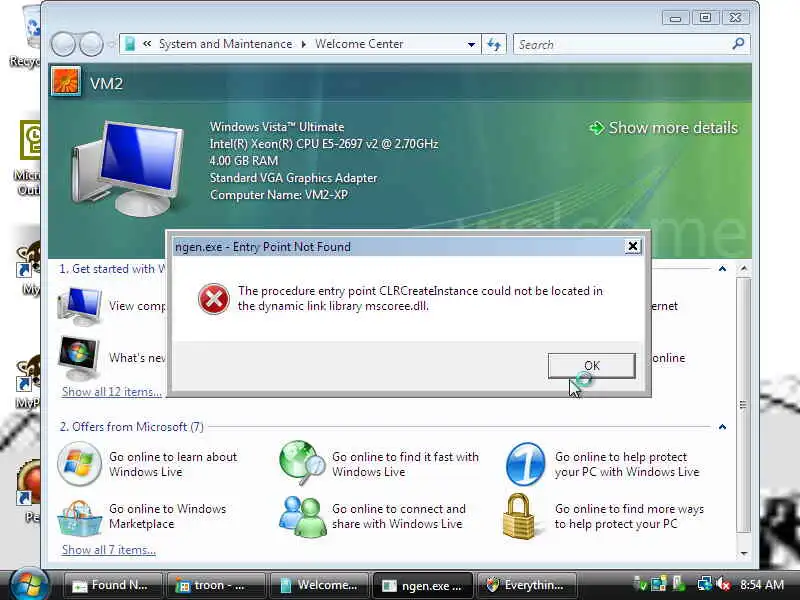
Task: Click the 8:54 AM clock
Action: pos(762,585)
